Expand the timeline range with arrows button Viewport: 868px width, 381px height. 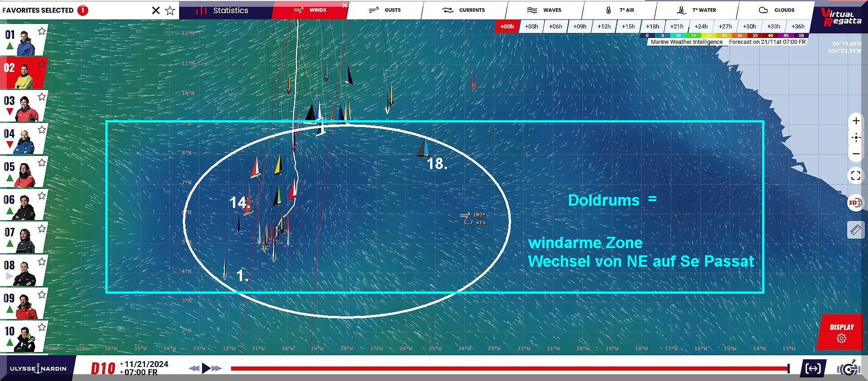[x=813, y=368]
